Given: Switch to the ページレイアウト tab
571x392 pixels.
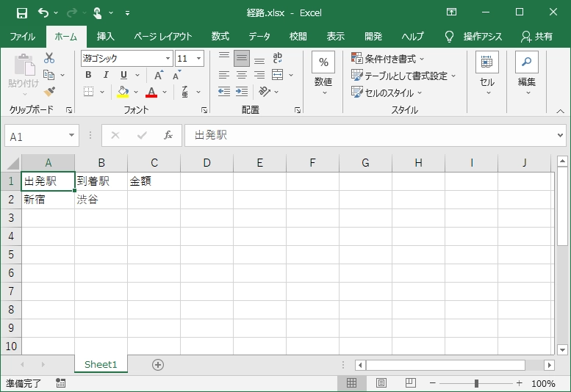Looking at the screenshot, I should 163,37.
